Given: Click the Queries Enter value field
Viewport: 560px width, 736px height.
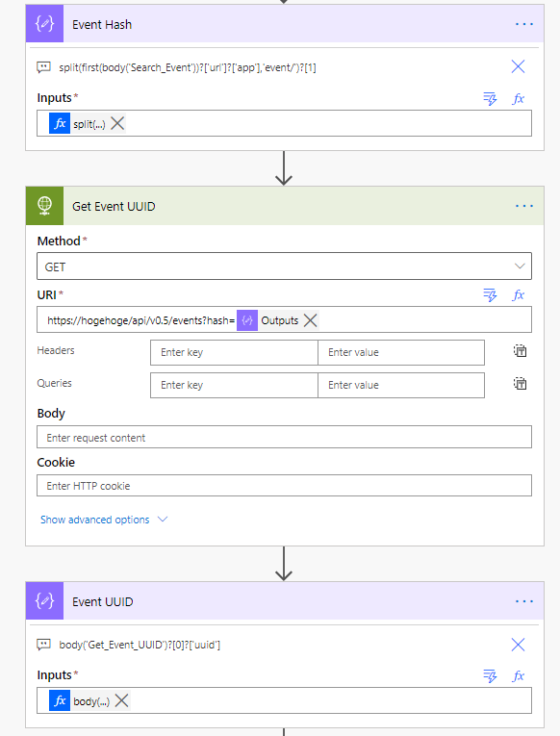Looking at the screenshot, I should [401, 386].
